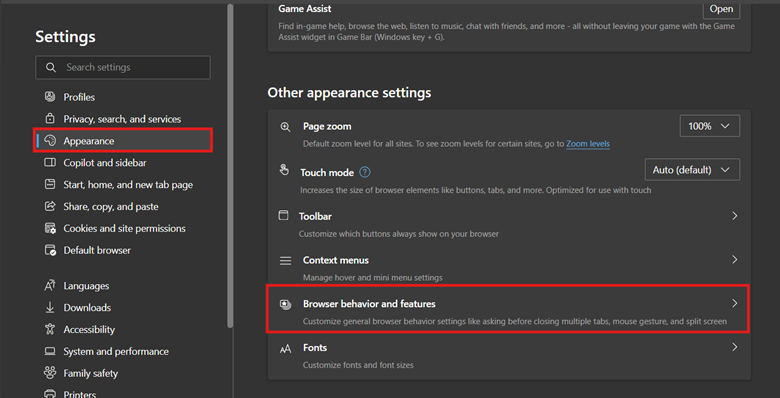The width and height of the screenshot is (780, 398).
Task: Expand the Context menus chevron
Action: [735, 260]
